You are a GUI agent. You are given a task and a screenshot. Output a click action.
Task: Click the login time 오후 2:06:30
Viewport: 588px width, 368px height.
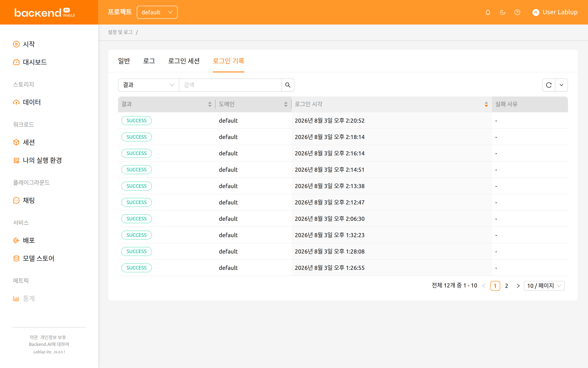[x=330, y=219]
